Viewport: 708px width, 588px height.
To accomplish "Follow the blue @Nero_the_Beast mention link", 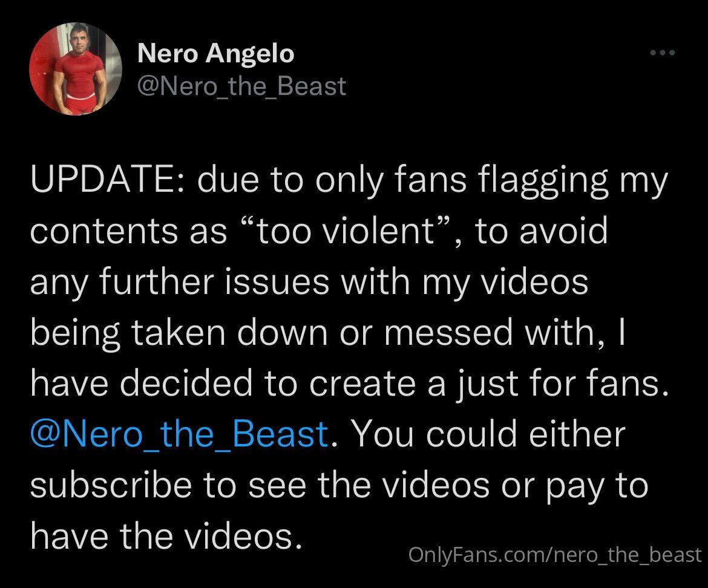I will (179, 434).
